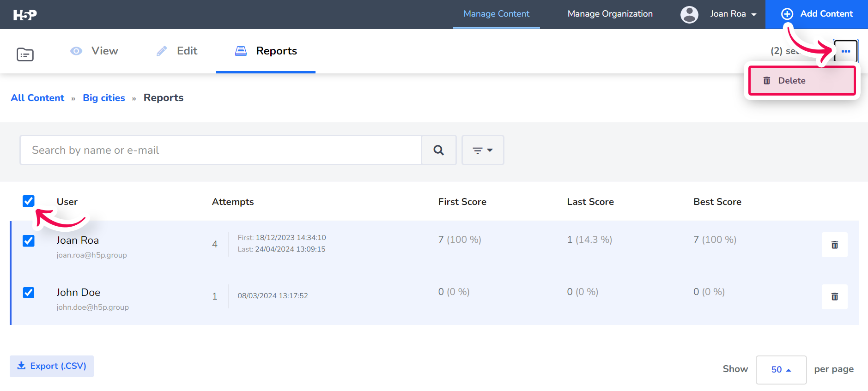The width and height of the screenshot is (868, 391).
Task: Click John Doe's attempt date 08/03/2024 13:17:52
Action: tap(273, 296)
